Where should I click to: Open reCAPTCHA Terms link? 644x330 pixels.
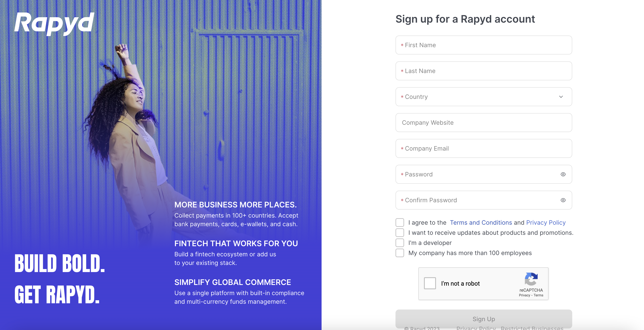(x=538, y=295)
